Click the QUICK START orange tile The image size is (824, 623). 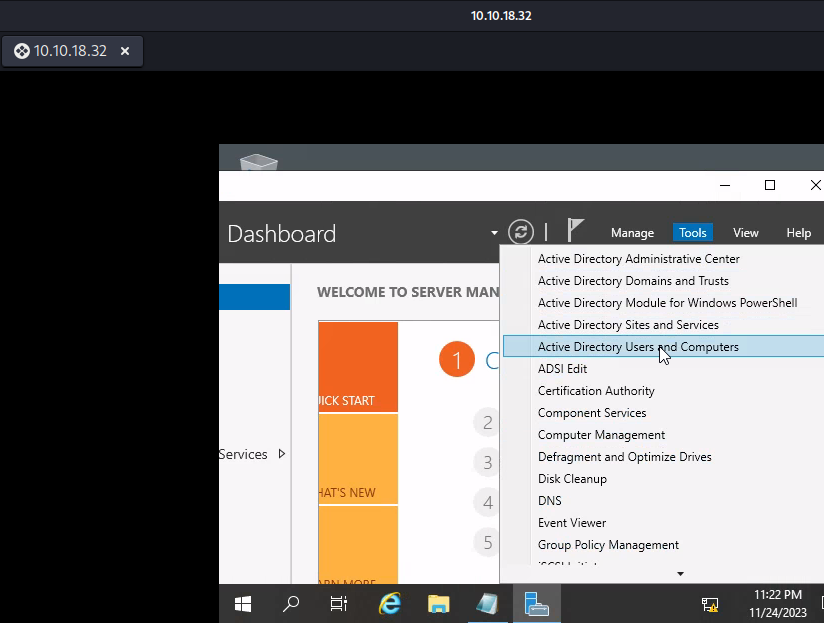(x=358, y=367)
